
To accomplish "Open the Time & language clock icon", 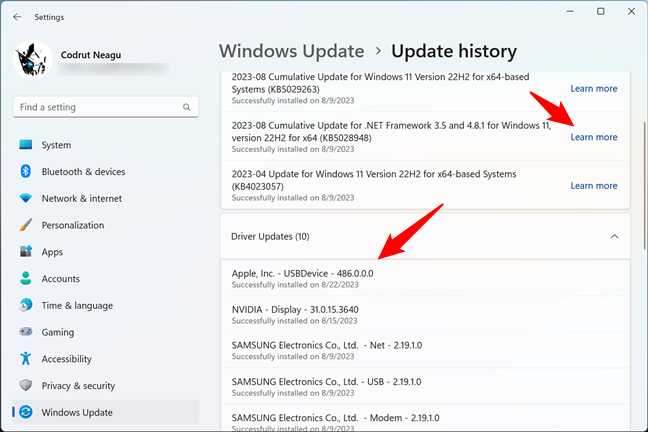I will pyautogui.click(x=26, y=305).
